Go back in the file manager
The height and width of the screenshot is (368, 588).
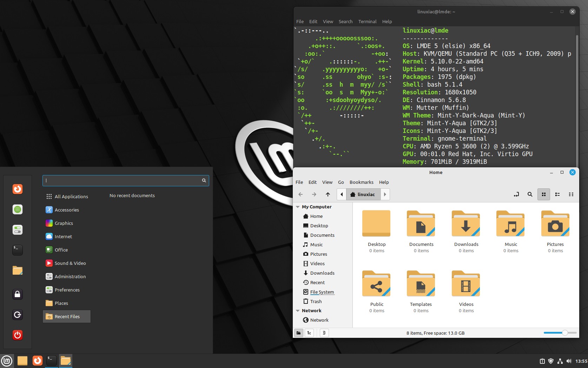pos(300,194)
